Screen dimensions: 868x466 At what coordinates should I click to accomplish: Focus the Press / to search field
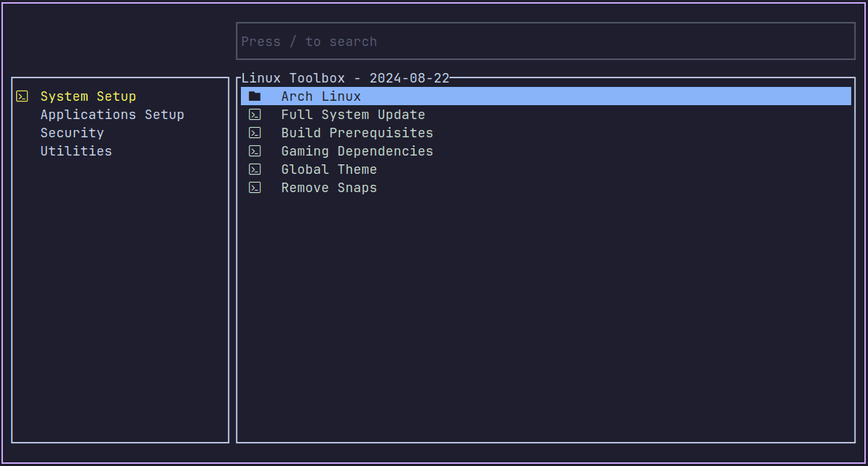pos(545,42)
